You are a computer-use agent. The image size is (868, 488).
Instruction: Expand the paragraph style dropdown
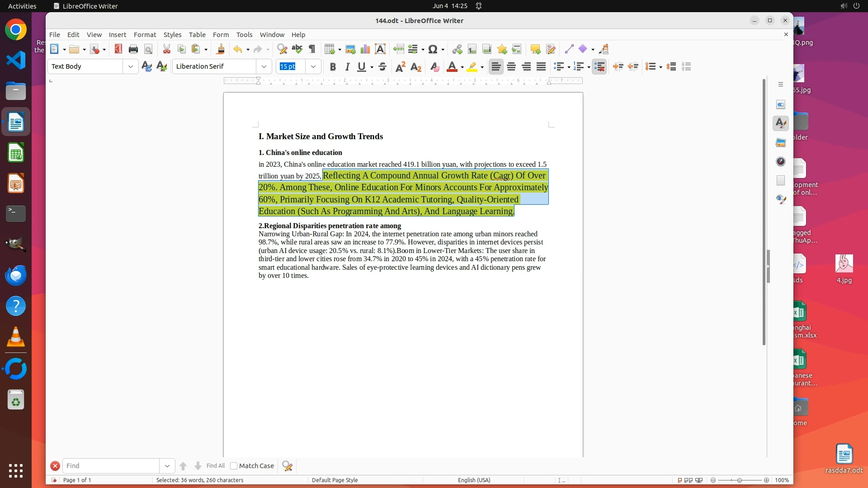point(131,66)
